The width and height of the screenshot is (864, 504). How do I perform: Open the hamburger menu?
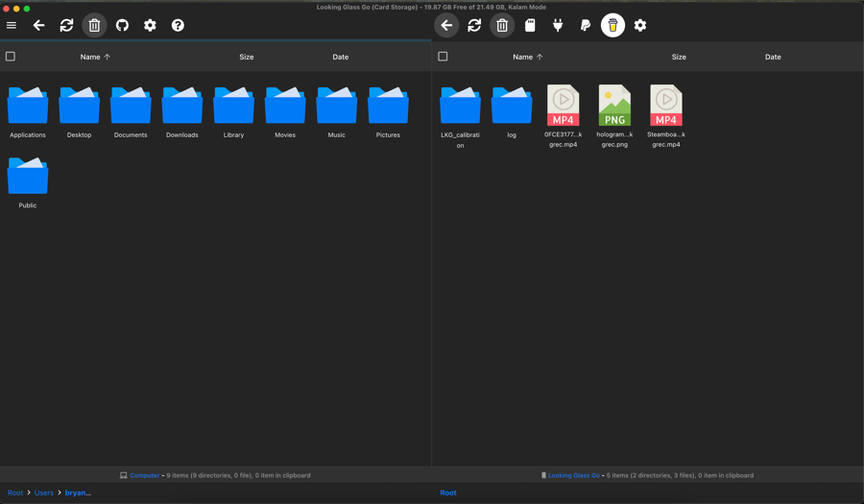click(x=12, y=26)
